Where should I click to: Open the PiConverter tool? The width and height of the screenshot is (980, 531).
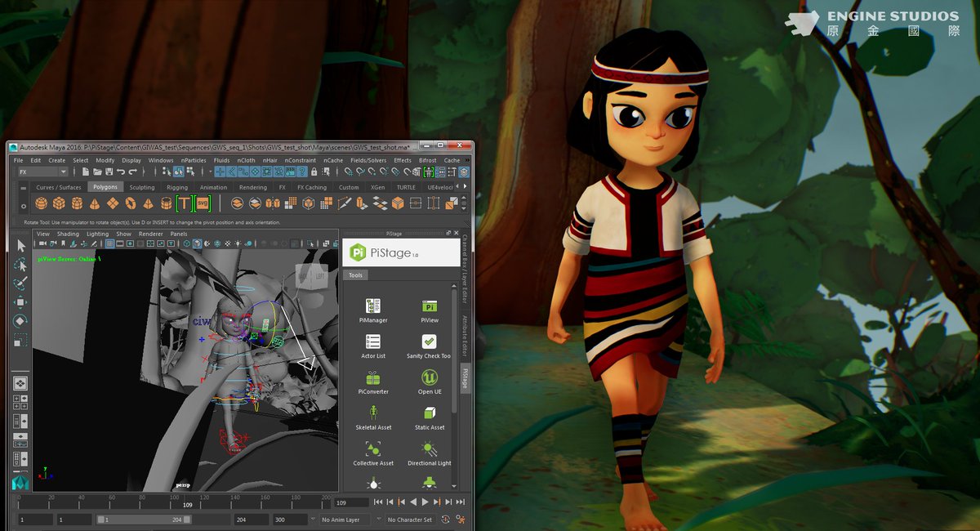click(373, 382)
